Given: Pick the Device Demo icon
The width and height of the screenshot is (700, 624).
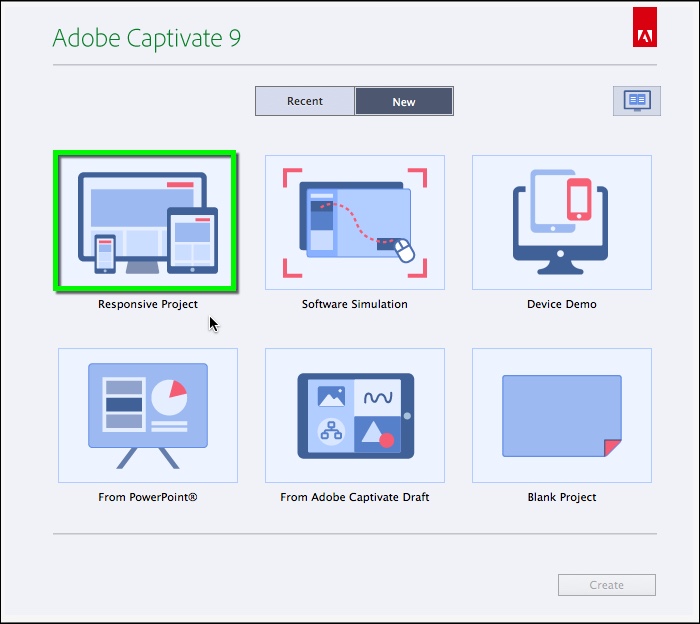Looking at the screenshot, I should 561,222.
